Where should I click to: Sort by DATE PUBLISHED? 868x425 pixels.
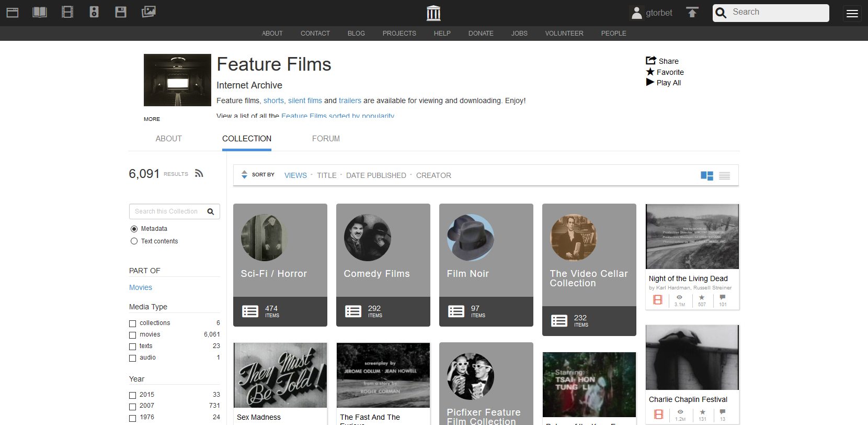coord(376,175)
